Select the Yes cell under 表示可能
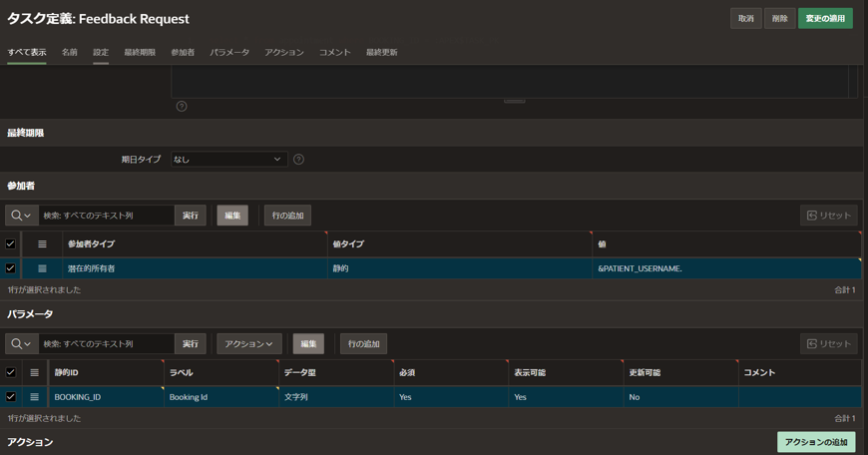The image size is (868, 455). 567,397
